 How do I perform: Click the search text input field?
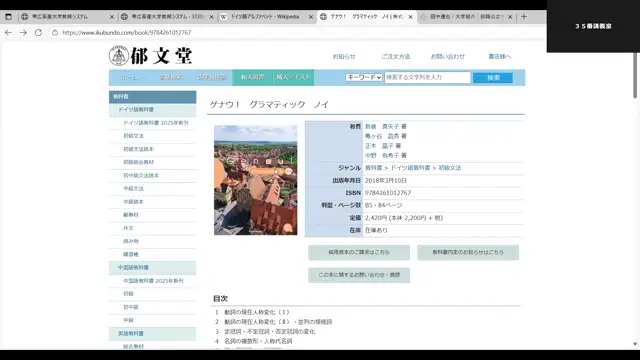point(427,77)
